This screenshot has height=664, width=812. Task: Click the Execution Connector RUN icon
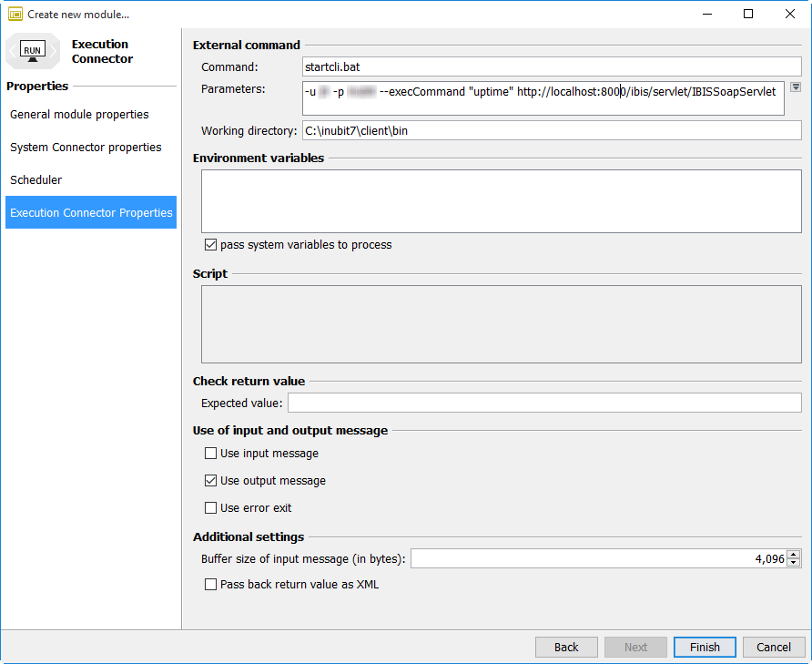click(x=33, y=51)
